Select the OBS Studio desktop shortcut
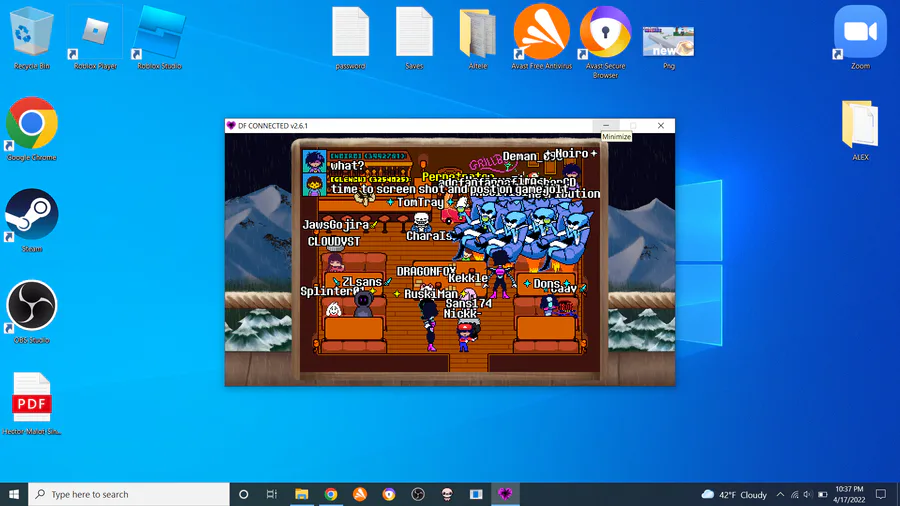 click(32, 313)
